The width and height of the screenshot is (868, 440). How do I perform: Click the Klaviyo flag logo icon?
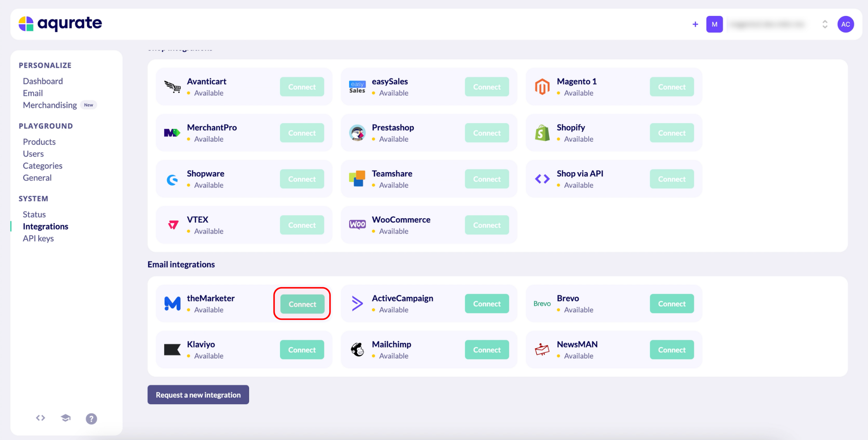point(172,350)
